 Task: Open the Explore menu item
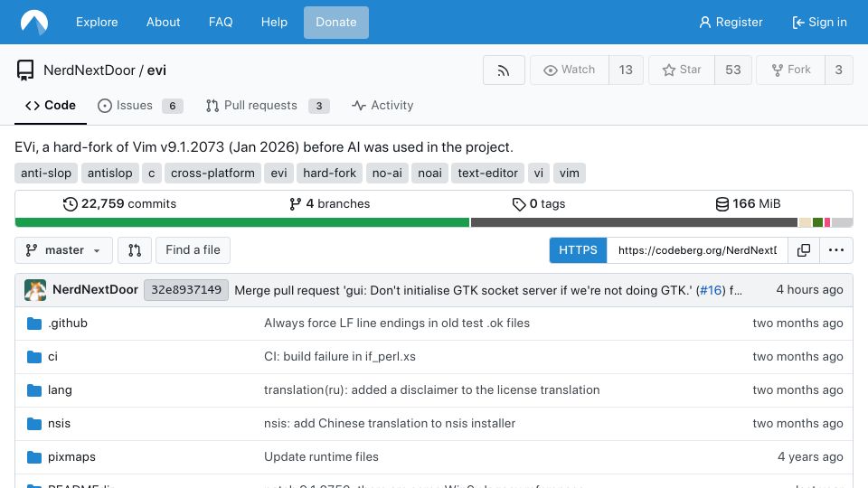97,22
